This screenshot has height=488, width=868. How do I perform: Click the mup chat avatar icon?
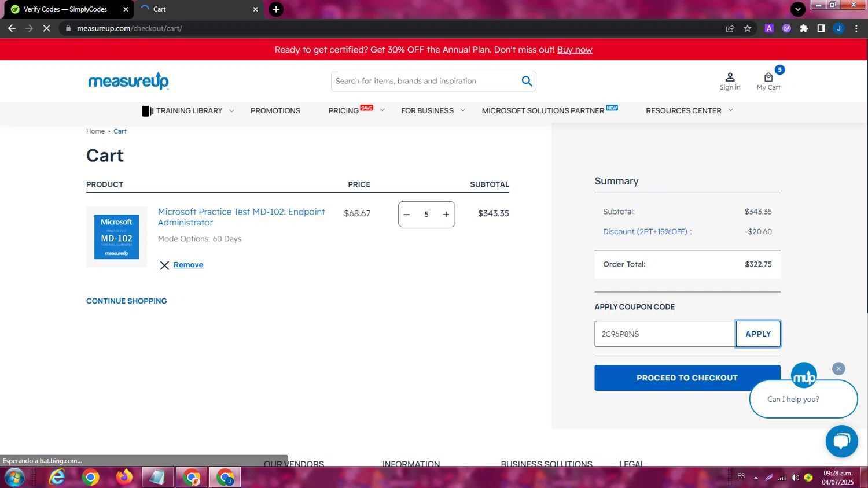click(x=804, y=375)
